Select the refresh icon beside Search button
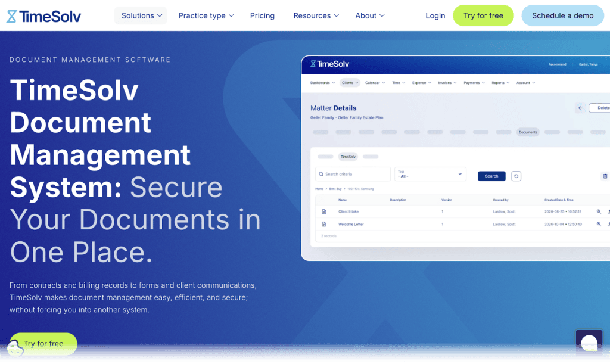Viewport: 610px width, 364px height. pyautogui.click(x=516, y=176)
